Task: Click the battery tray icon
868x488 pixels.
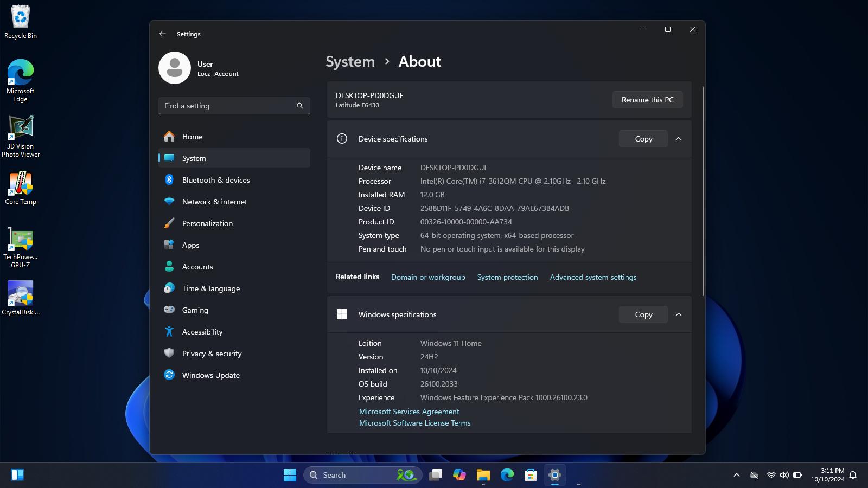Action: pos(797,475)
